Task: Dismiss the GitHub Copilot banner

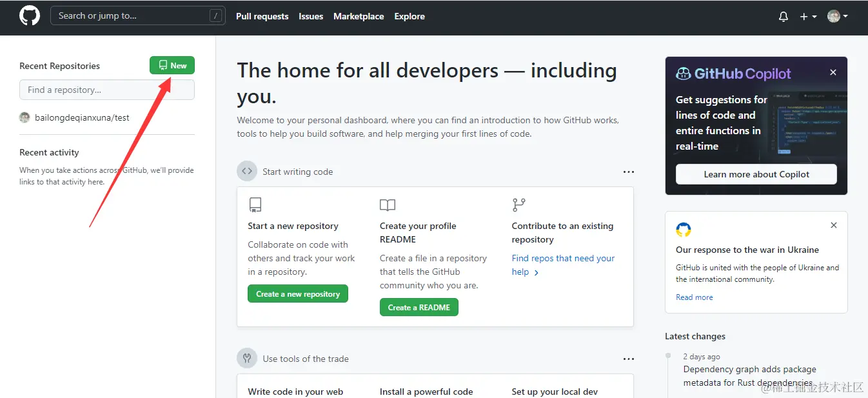Action: tap(833, 72)
